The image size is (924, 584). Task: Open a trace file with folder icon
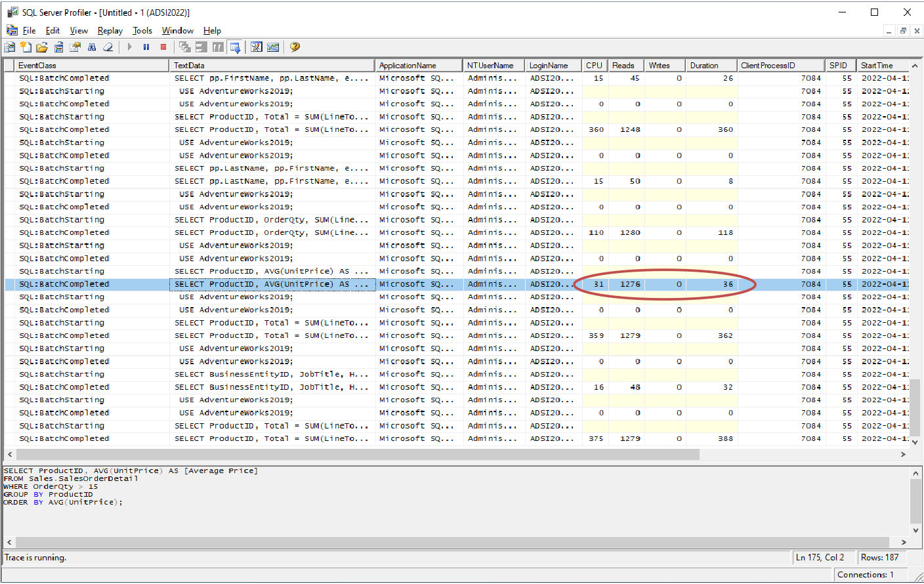42,47
